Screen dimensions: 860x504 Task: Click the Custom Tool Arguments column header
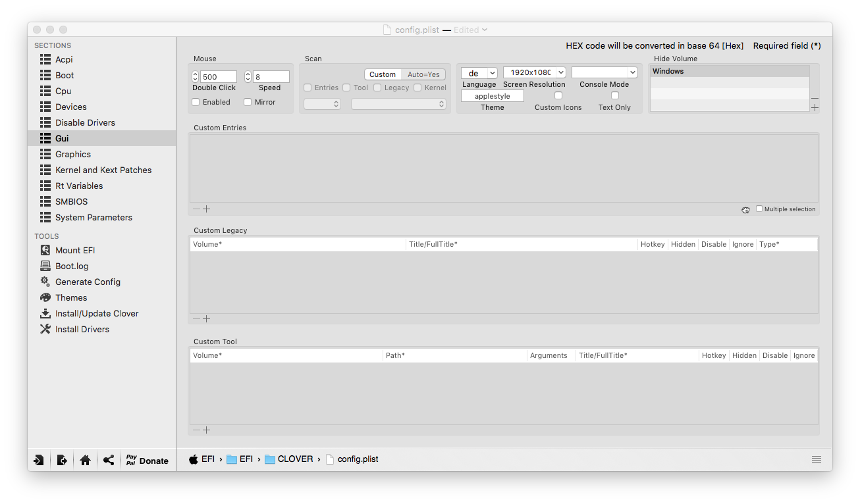pos(551,355)
